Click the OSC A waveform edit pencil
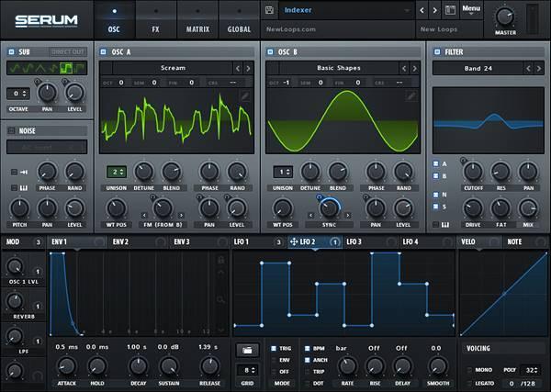The width and height of the screenshot is (551, 392). (245, 95)
